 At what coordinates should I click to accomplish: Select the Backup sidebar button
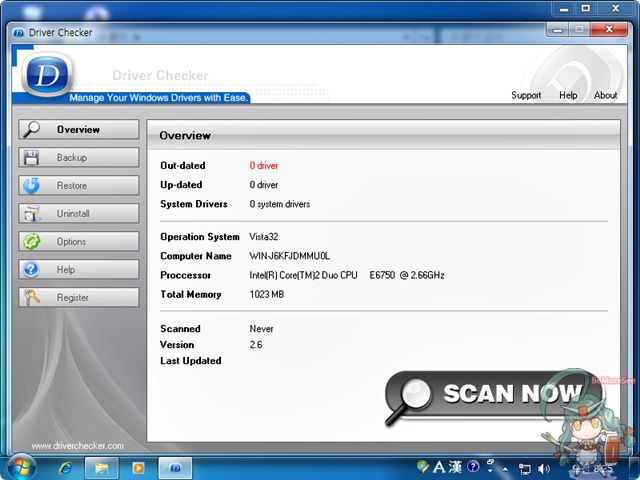pyautogui.click(x=79, y=158)
